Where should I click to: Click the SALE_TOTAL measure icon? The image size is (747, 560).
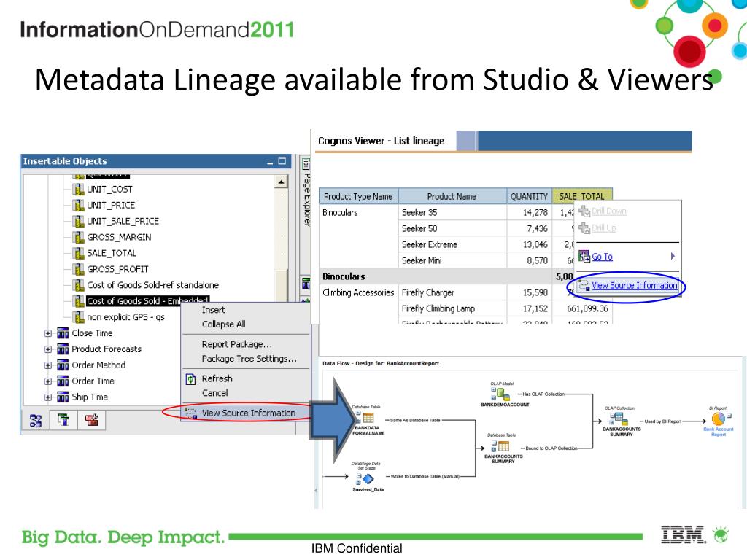pyautogui.click(x=79, y=253)
